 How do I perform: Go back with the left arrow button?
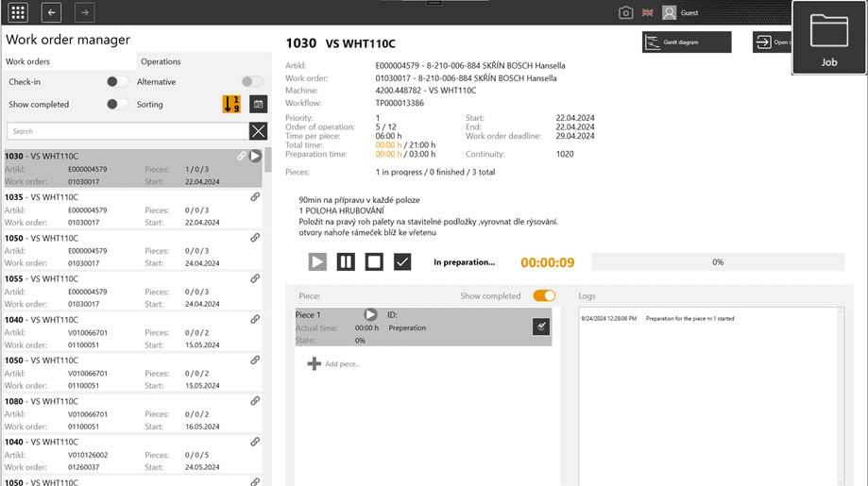click(x=52, y=13)
